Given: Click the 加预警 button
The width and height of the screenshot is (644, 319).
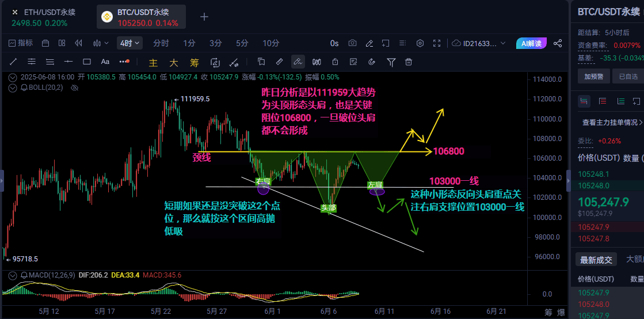Looking at the screenshot, I should click(x=593, y=76).
